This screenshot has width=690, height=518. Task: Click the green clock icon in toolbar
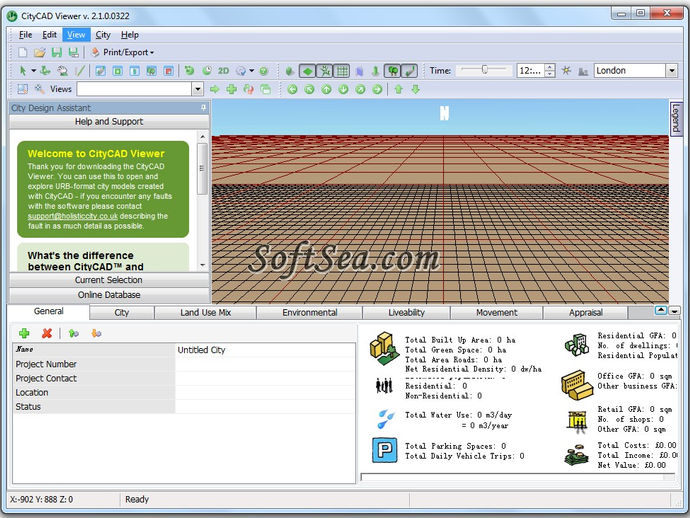pyautogui.click(x=207, y=70)
